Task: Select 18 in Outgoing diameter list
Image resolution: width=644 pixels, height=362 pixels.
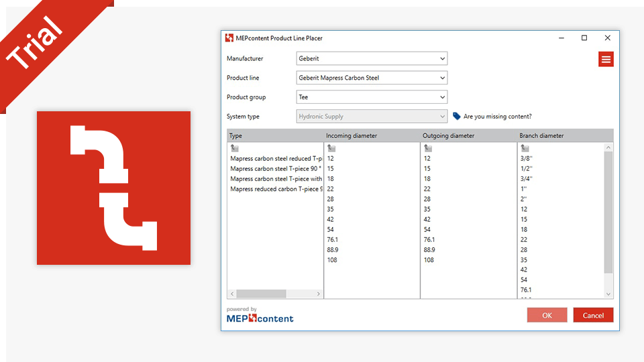Action: [427, 179]
